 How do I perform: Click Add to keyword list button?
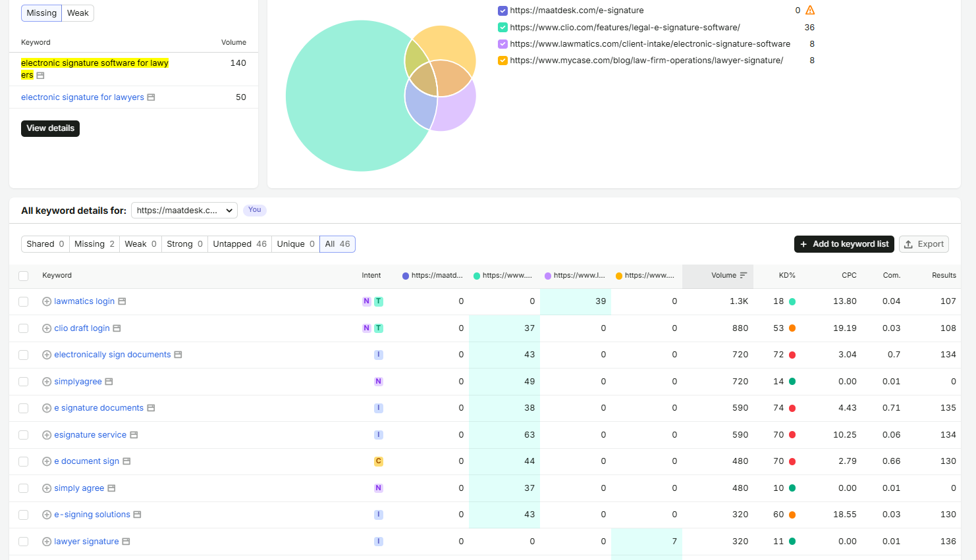pos(844,244)
